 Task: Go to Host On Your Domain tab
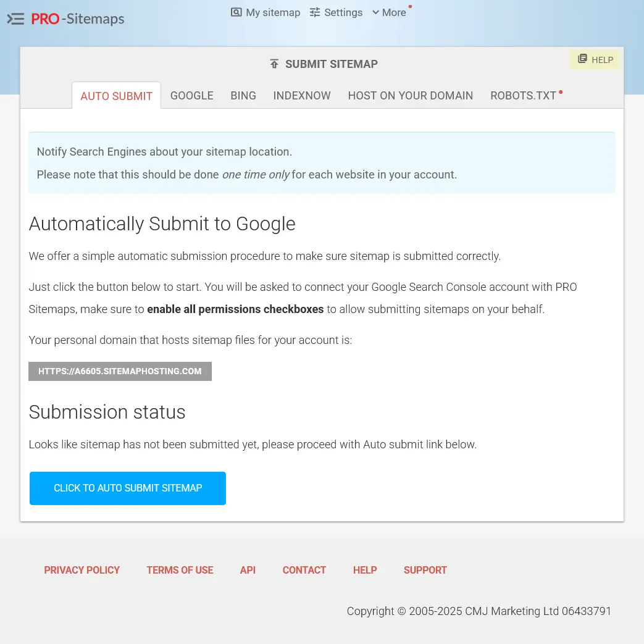tap(410, 96)
